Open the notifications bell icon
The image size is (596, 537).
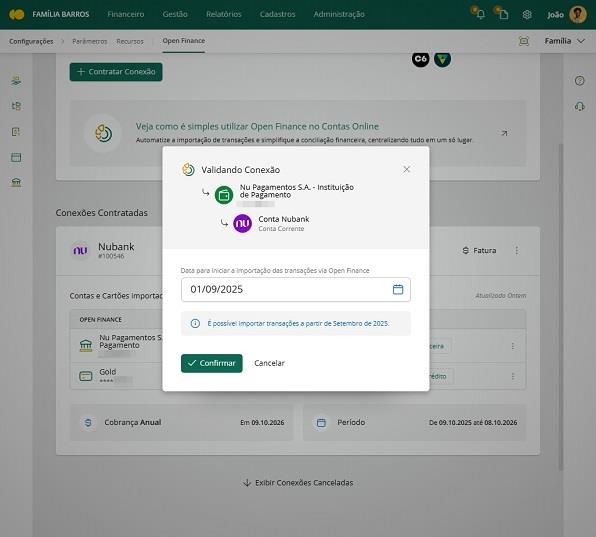[480, 14]
